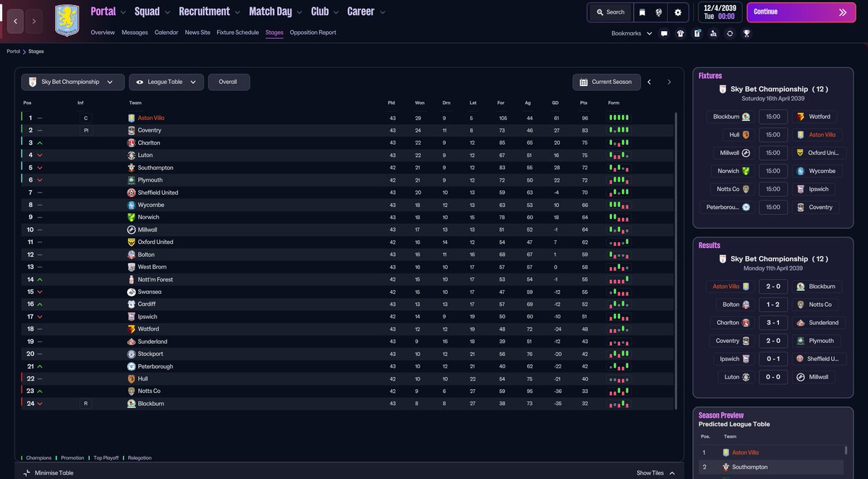Viewport: 868px width, 479px height.
Task: Expand the Club menu dropdown arrow
Action: coord(336,12)
